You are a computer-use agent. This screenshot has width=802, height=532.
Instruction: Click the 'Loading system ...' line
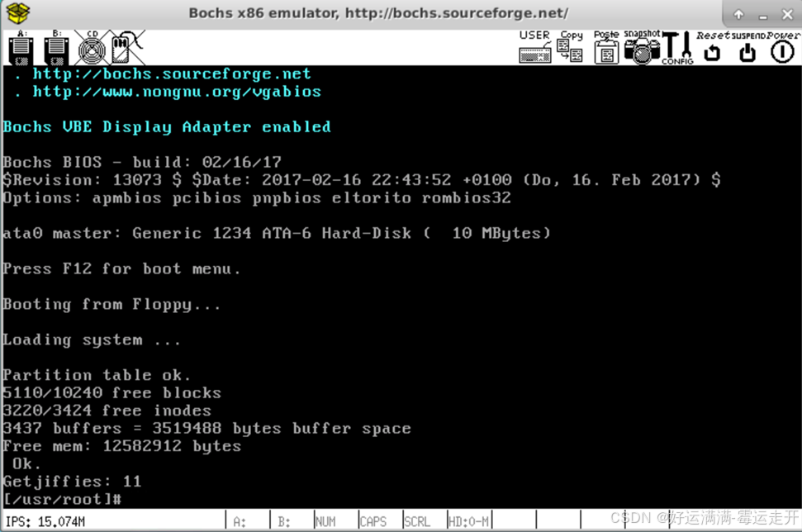point(92,340)
